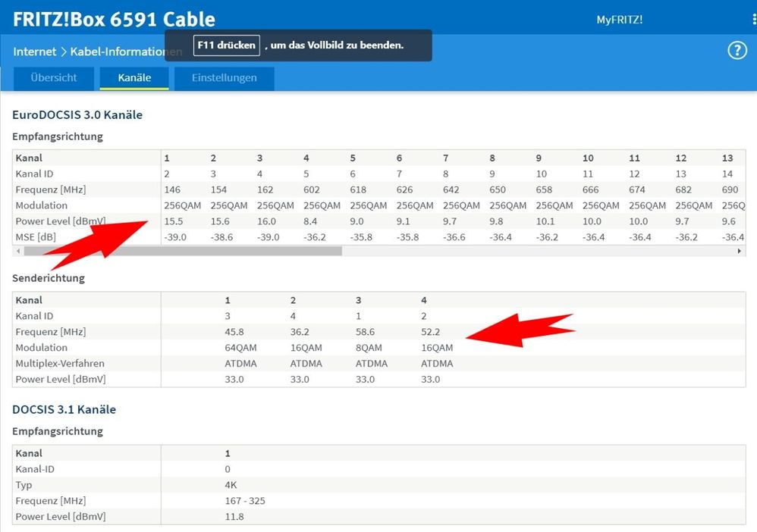Image resolution: width=757 pixels, height=532 pixels.
Task: Open the Einstellungen tab
Action: click(x=224, y=78)
